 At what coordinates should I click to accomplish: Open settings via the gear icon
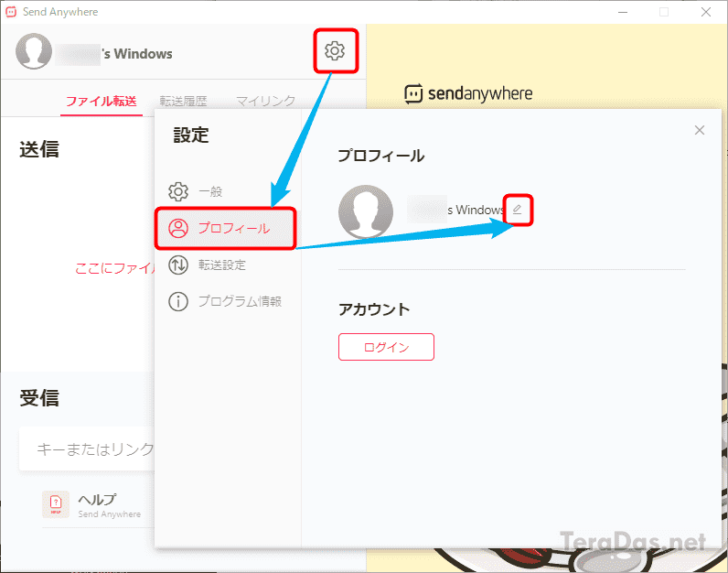coord(335,50)
